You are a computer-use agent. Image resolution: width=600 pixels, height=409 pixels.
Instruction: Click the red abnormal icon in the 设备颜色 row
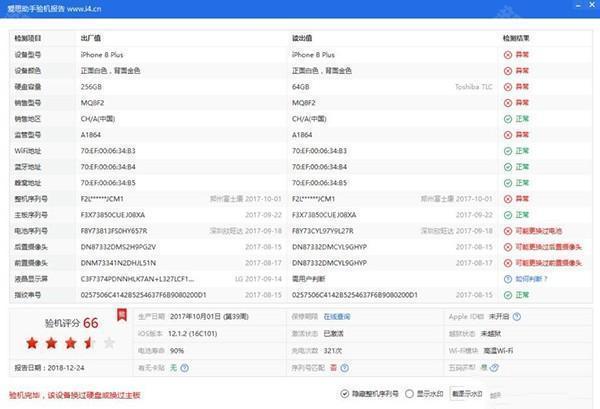point(508,71)
